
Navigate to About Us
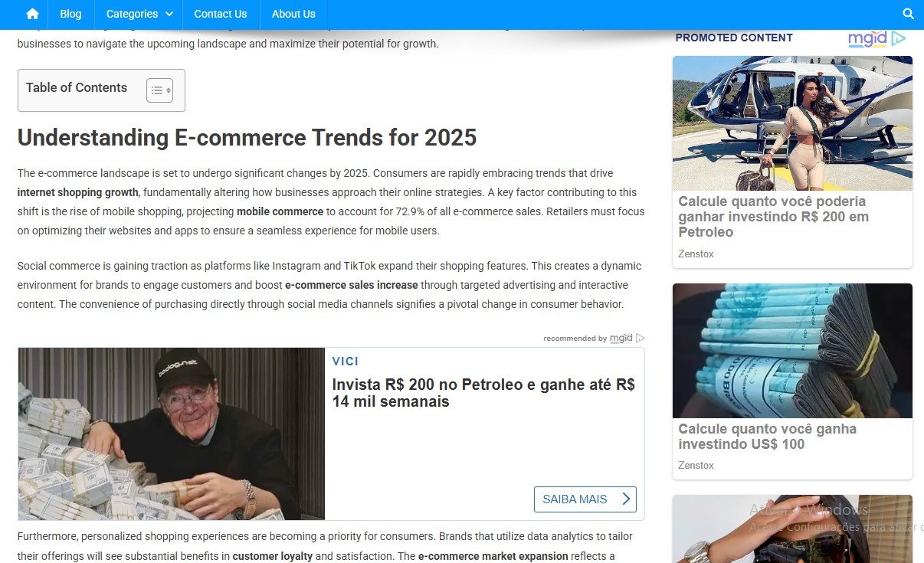pyautogui.click(x=293, y=14)
